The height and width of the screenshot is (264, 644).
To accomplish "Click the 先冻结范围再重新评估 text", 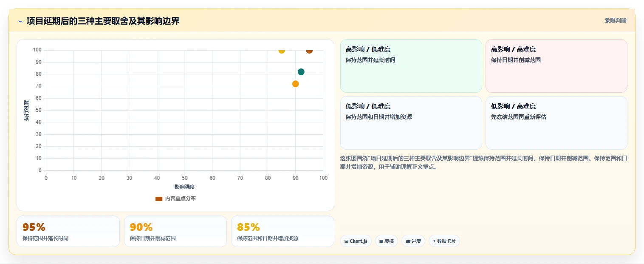I will click(x=519, y=117).
